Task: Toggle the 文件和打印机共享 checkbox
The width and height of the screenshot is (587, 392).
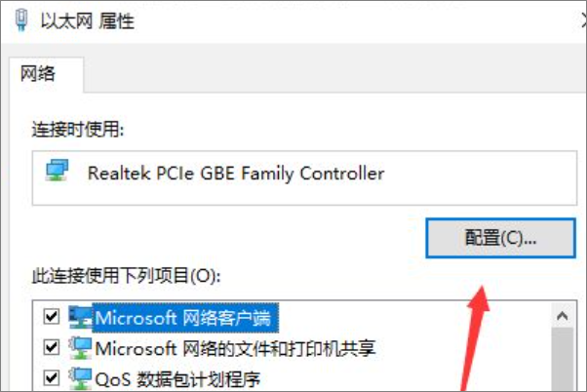Action: point(52,347)
